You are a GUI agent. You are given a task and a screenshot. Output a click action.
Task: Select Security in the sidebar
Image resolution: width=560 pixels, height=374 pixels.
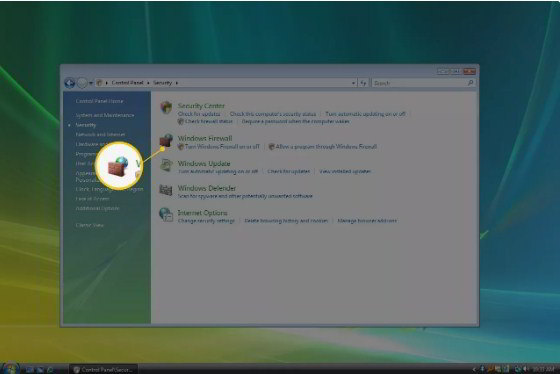click(x=85, y=125)
